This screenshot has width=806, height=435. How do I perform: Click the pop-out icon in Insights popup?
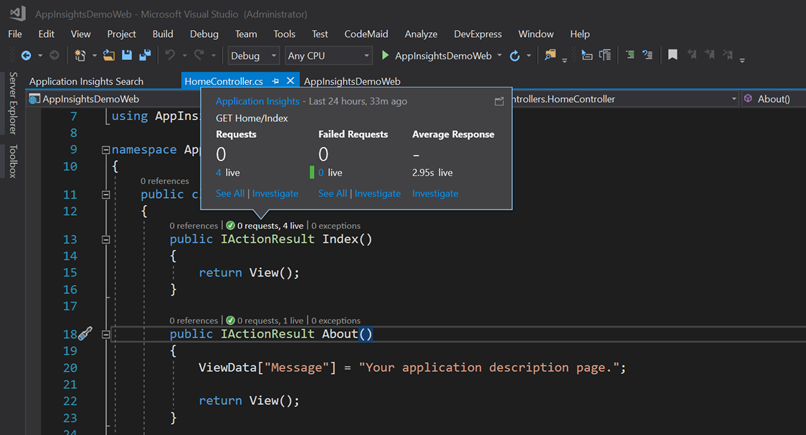click(499, 102)
